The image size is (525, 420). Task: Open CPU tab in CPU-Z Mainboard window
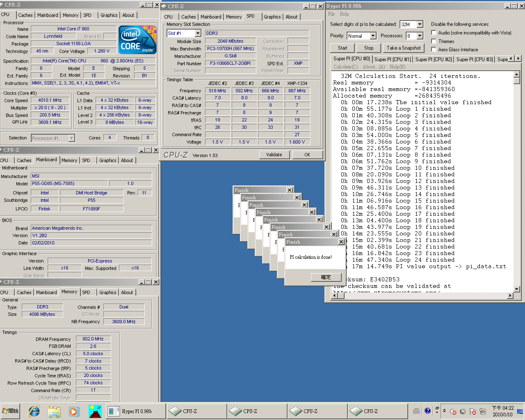point(4,160)
